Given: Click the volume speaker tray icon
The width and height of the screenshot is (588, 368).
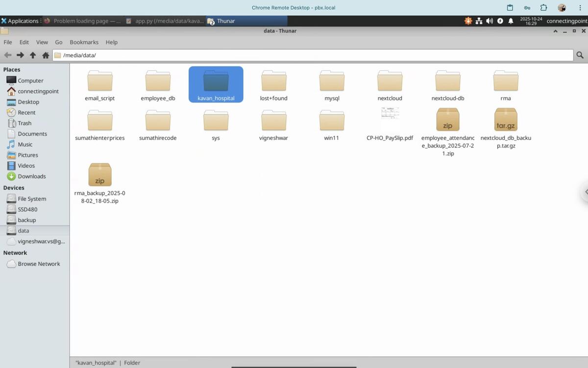Looking at the screenshot, I should [490, 21].
